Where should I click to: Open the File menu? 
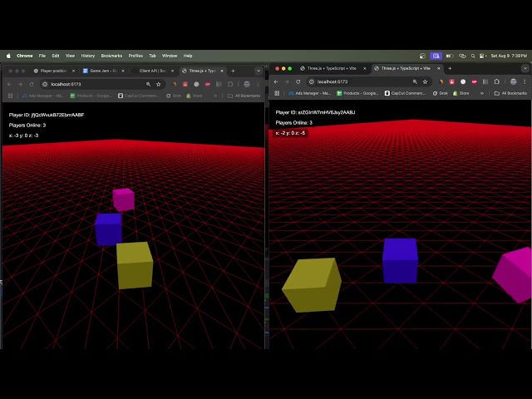coord(42,56)
